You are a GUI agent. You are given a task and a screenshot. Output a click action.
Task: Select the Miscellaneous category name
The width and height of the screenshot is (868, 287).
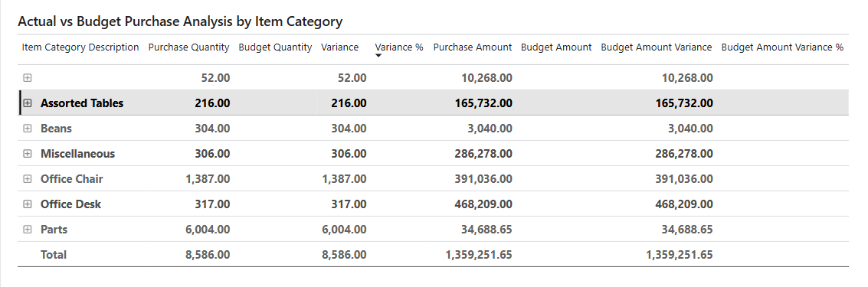pos(78,154)
